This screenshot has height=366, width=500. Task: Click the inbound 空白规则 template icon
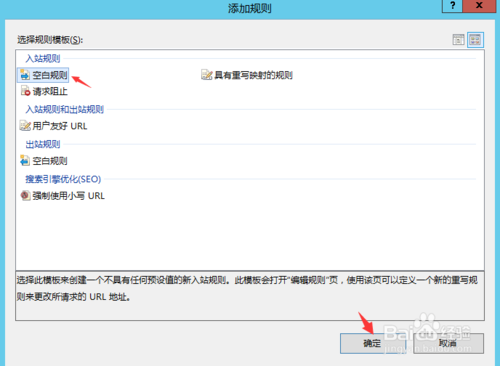coord(25,75)
